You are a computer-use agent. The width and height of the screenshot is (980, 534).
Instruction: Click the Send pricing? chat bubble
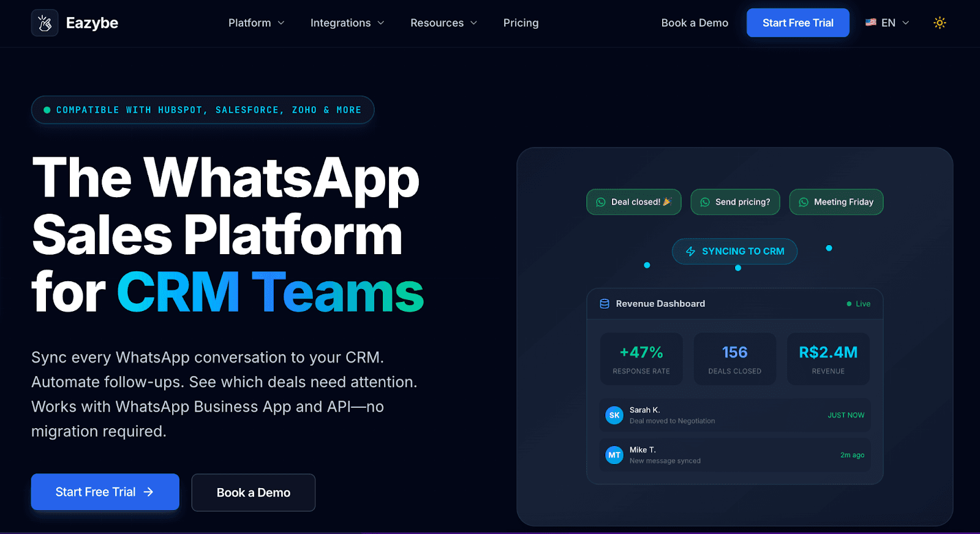click(735, 202)
